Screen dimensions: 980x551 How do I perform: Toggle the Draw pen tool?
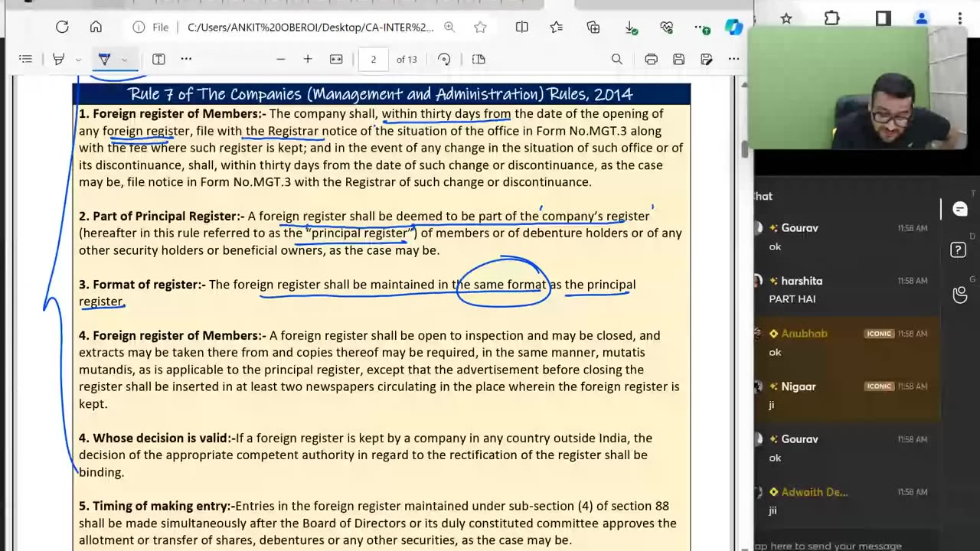click(x=105, y=59)
